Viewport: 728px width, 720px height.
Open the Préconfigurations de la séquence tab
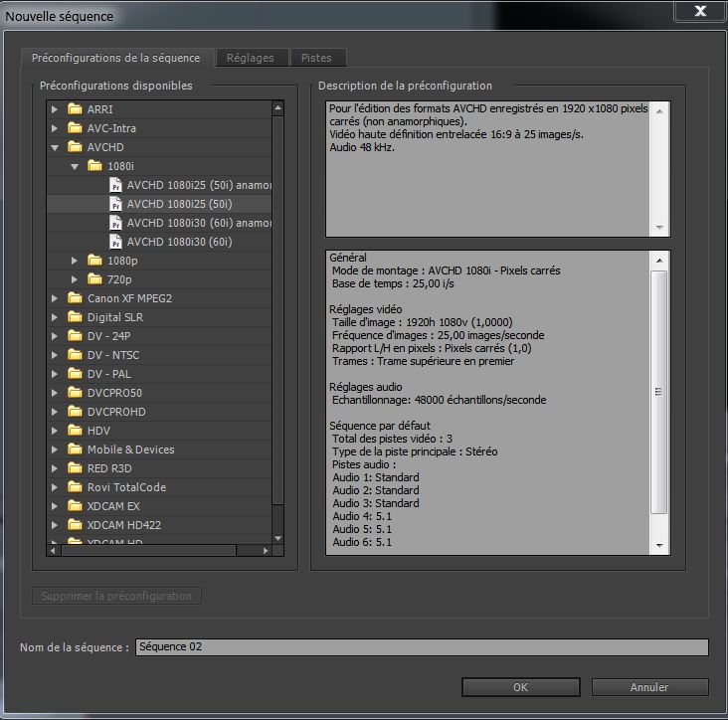116,58
